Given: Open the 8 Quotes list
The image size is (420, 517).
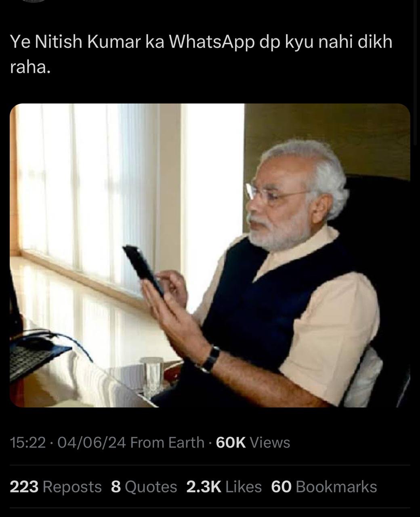Looking at the screenshot, I should tap(144, 487).
